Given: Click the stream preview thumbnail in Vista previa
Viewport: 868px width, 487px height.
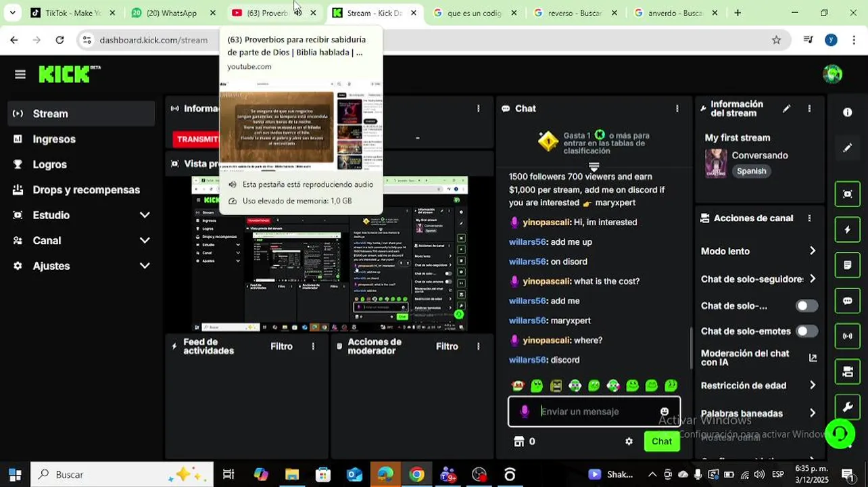Looking at the screenshot, I should (329, 254).
